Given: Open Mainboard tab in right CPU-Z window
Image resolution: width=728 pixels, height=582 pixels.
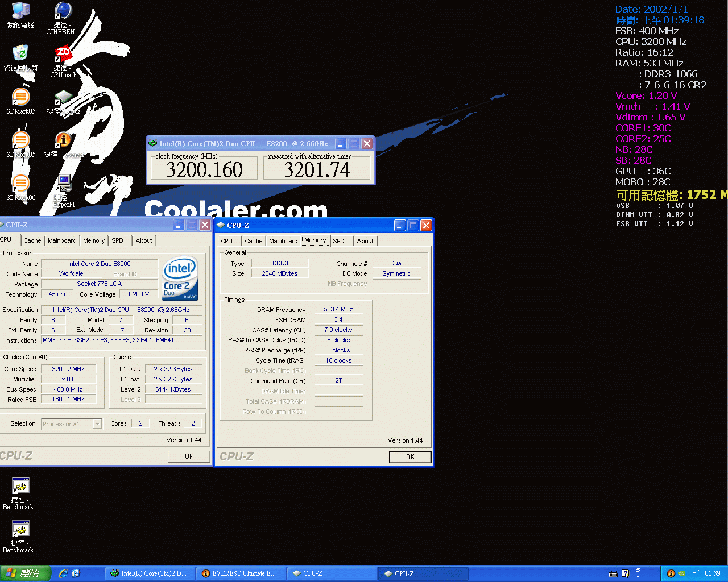Looking at the screenshot, I should 283,241.
